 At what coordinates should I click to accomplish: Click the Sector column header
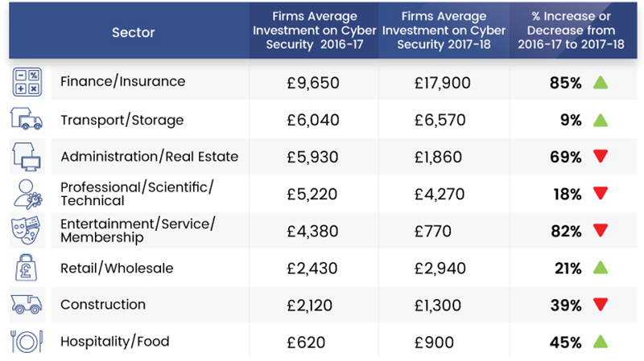coord(134,33)
